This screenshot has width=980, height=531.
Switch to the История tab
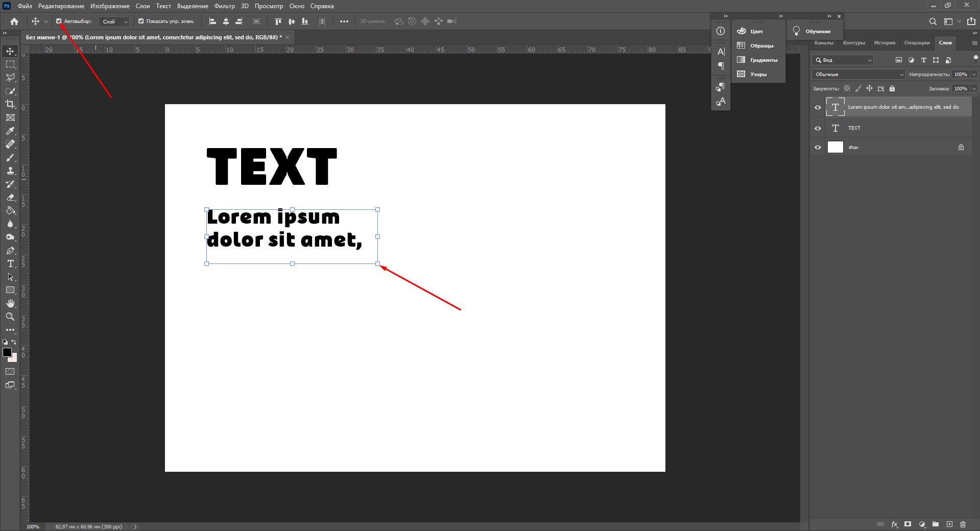[884, 43]
